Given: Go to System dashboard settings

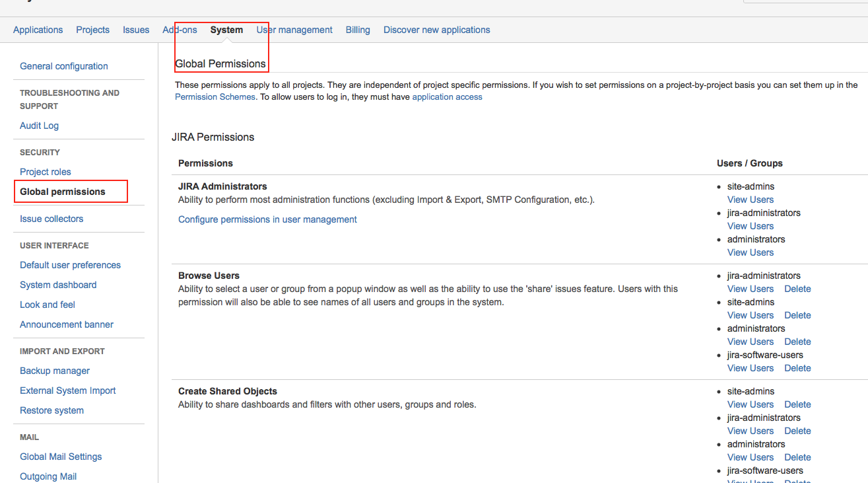Looking at the screenshot, I should [x=58, y=284].
